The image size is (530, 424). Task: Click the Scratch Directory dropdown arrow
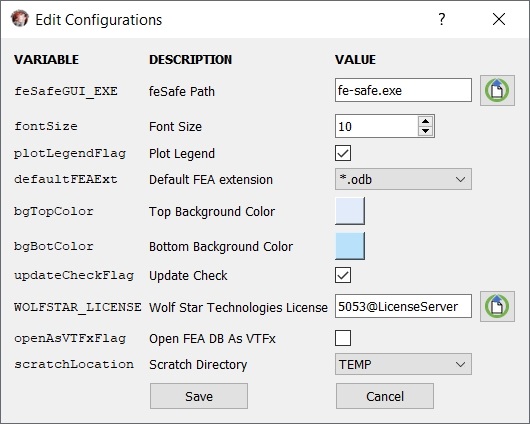point(460,364)
